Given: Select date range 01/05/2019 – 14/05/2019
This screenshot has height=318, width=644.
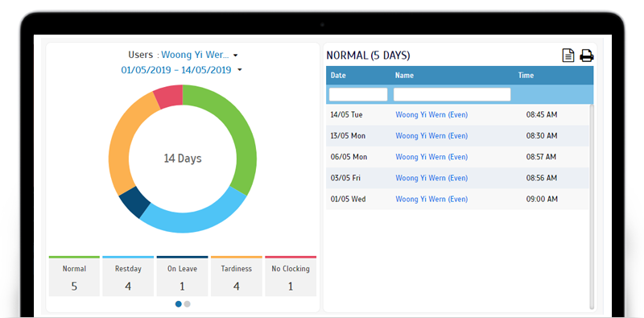Looking at the screenshot, I should [x=176, y=70].
